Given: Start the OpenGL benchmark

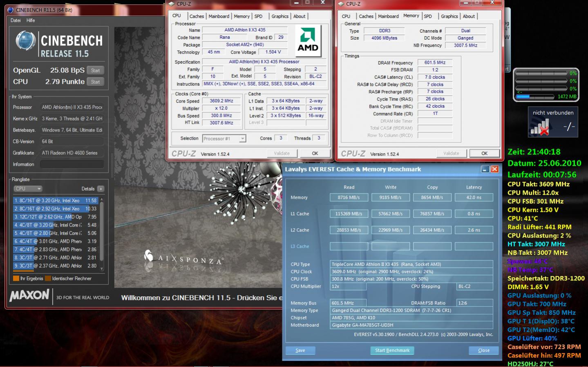Looking at the screenshot, I should tap(96, 70).
